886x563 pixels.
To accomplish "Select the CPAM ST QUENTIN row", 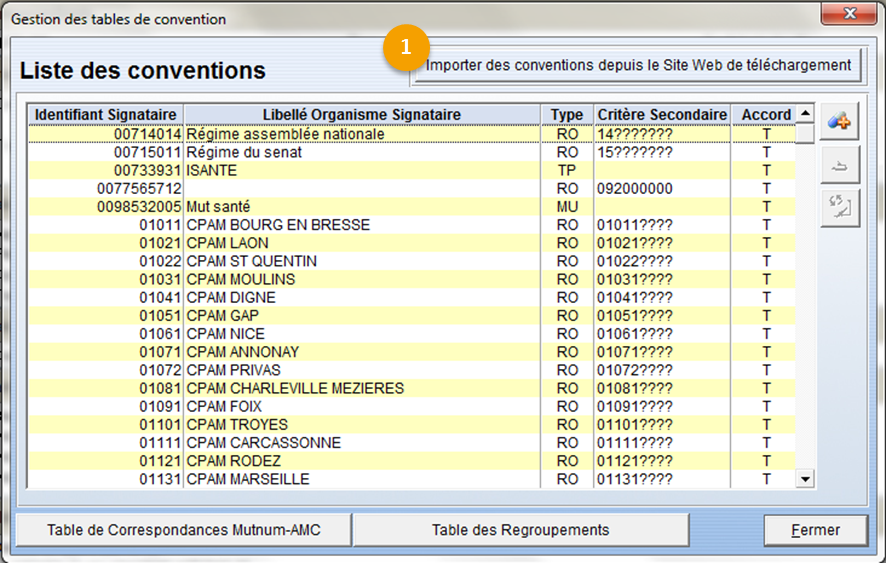I will 412,261.
